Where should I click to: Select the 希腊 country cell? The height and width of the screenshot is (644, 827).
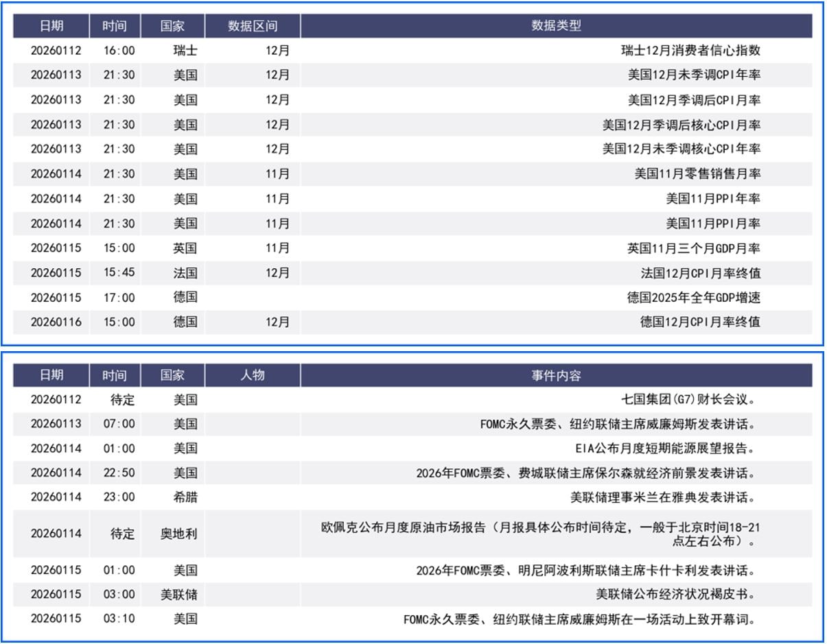point(185,497)
